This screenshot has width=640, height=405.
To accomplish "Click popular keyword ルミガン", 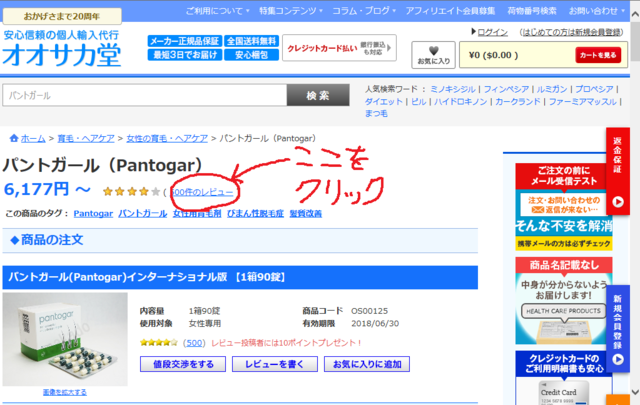I will tap(552, 89).
